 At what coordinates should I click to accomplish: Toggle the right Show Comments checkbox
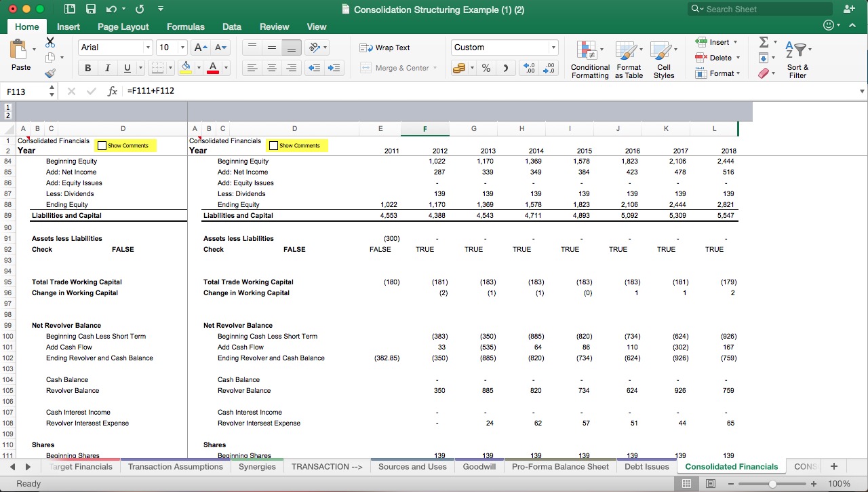click(274, 145)
